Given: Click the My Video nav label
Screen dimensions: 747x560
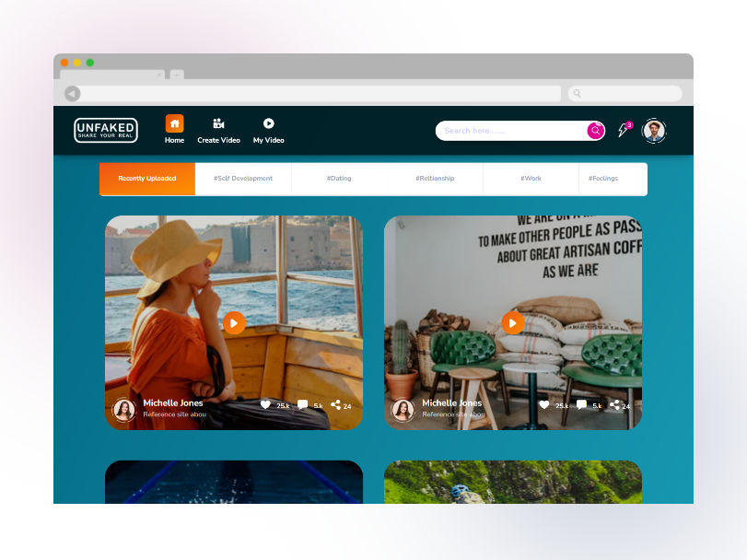Looking at the screenshot, I should (x=269, y=140).
